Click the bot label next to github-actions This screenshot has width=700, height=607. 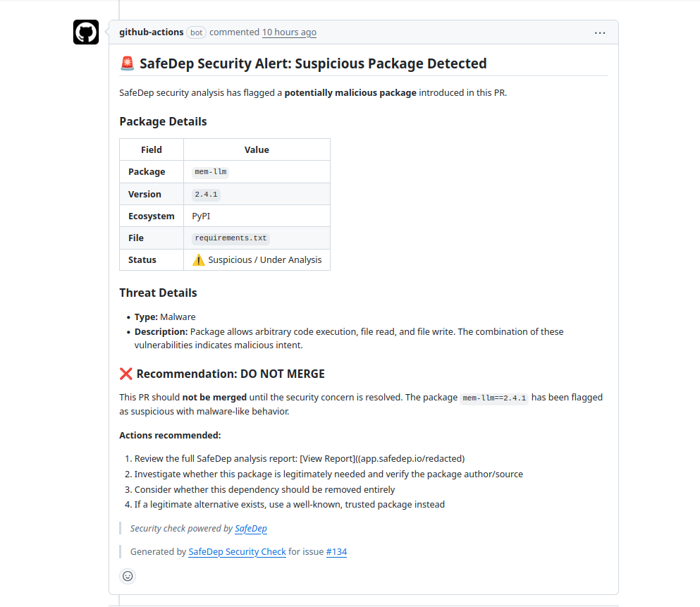click(196, 32)
